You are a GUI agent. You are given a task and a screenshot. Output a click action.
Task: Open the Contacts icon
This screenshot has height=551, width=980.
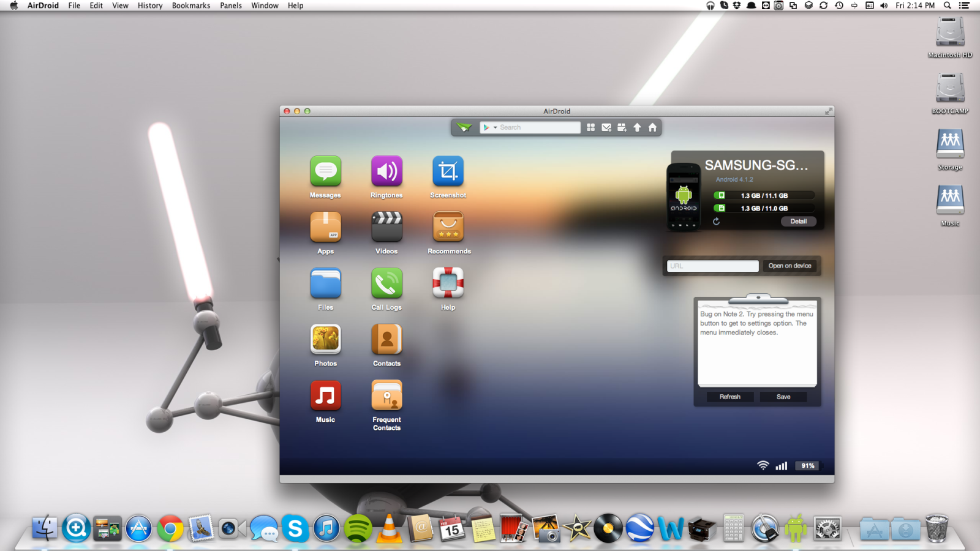386,339
